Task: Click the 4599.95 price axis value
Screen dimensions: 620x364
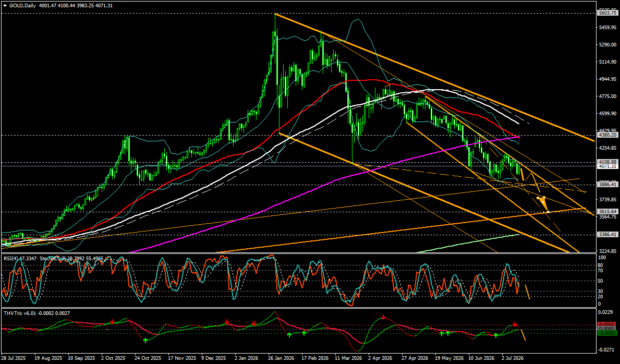Action: (x=608, y=114)
